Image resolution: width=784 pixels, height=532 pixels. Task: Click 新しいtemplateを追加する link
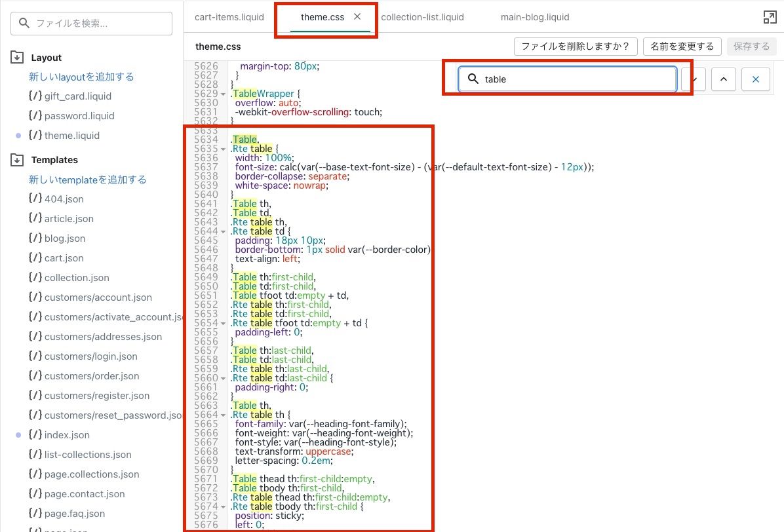coord(87,180)
